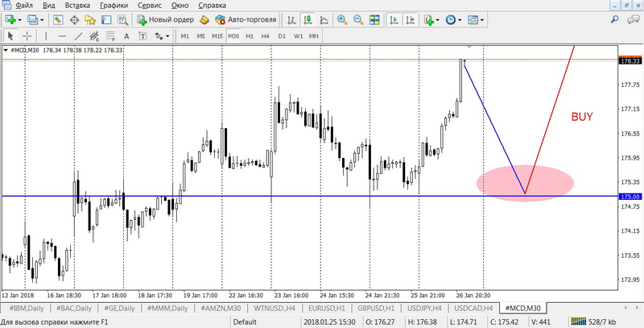
Task: Toggle chart auto-scroll
Action: (x=394, y=19)
